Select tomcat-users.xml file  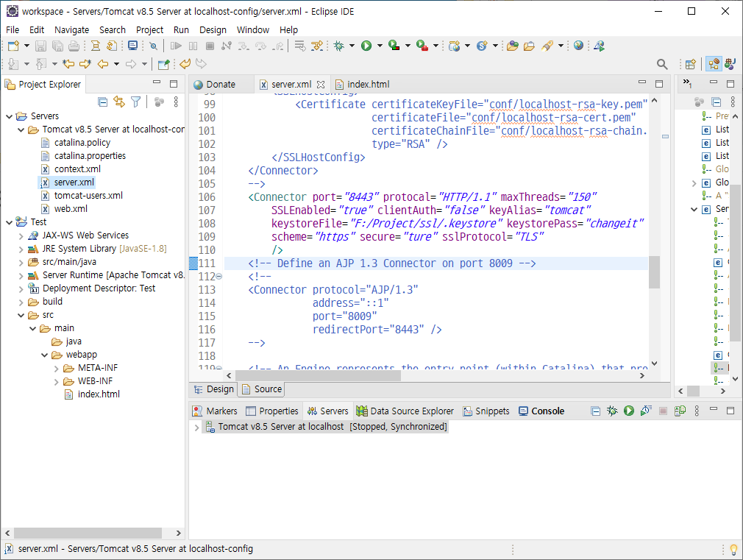pyautogui.click(x=88, y=196)
